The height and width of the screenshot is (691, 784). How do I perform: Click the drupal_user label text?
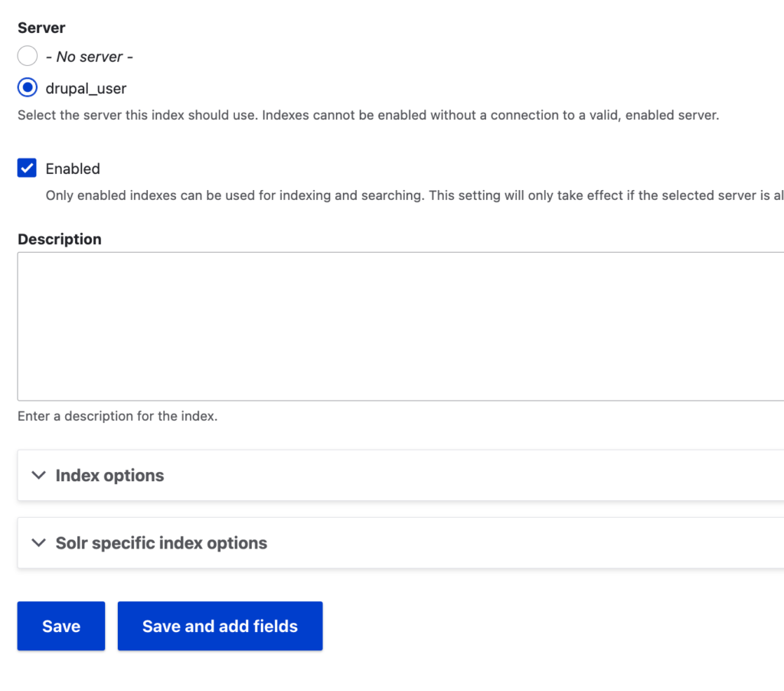tap(86, 89)
